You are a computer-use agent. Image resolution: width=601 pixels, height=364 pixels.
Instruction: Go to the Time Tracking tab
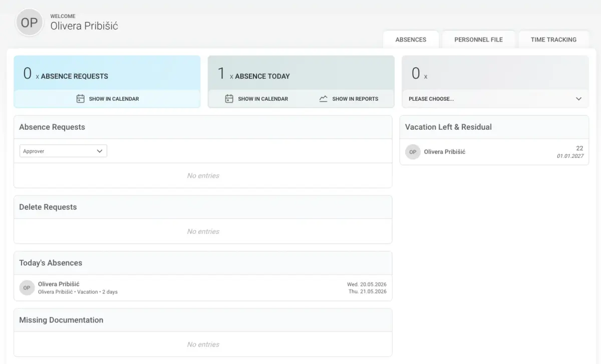tap(553, 40)
